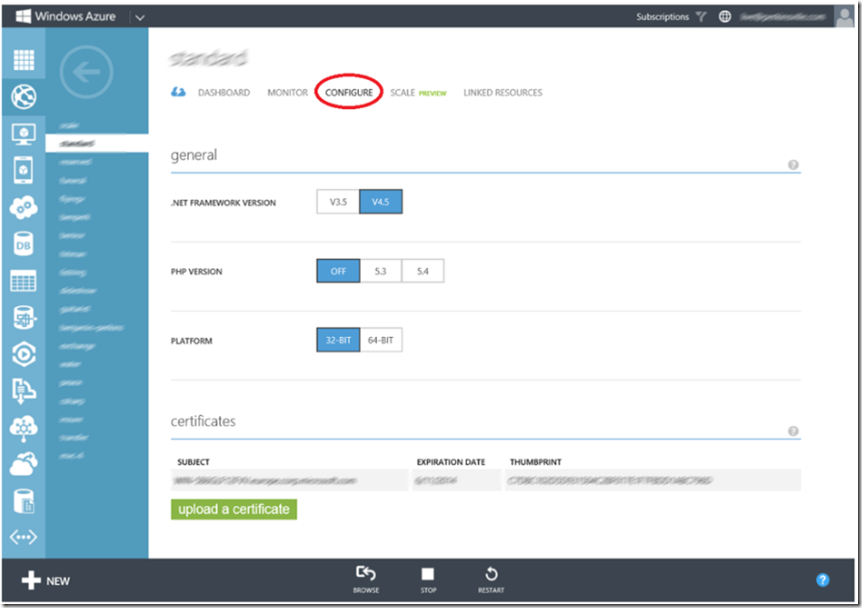Select the Web Sites globe icon

[x=24, y=97]
